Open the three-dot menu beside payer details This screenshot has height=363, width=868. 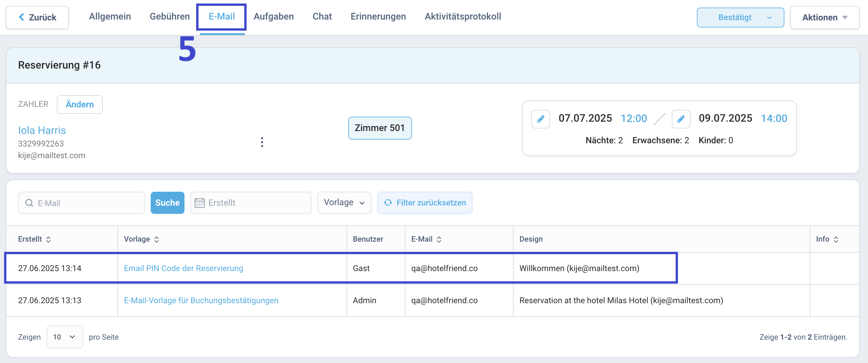(x=262, y=142)
